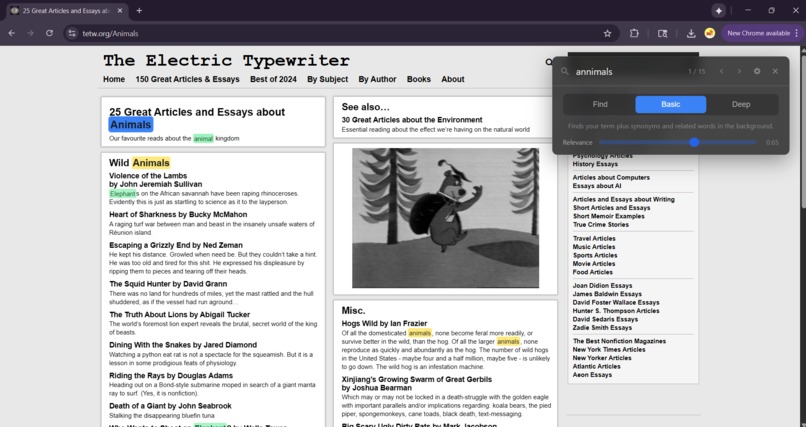The height and width of the screenshot is (427, 806).
Task: Open Home in site navigation
Action: pyautogui.click(x=114, y=79)
